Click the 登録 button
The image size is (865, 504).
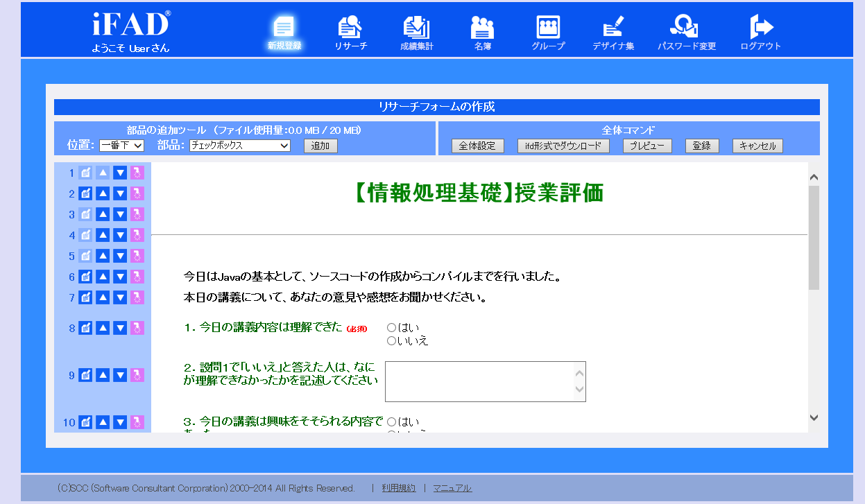click(702, 146)
